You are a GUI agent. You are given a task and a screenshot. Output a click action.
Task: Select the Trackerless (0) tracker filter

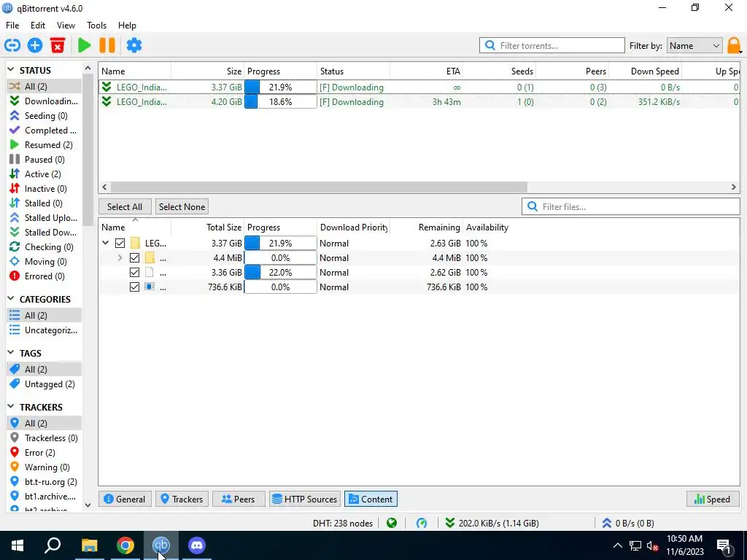click(x=44, y=438)
